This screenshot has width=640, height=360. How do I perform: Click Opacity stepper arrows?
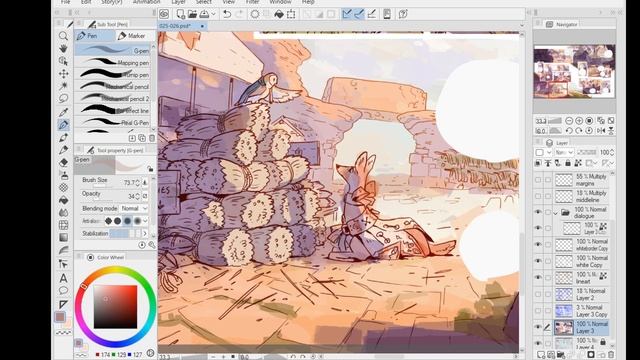click(x=138, y=196)
